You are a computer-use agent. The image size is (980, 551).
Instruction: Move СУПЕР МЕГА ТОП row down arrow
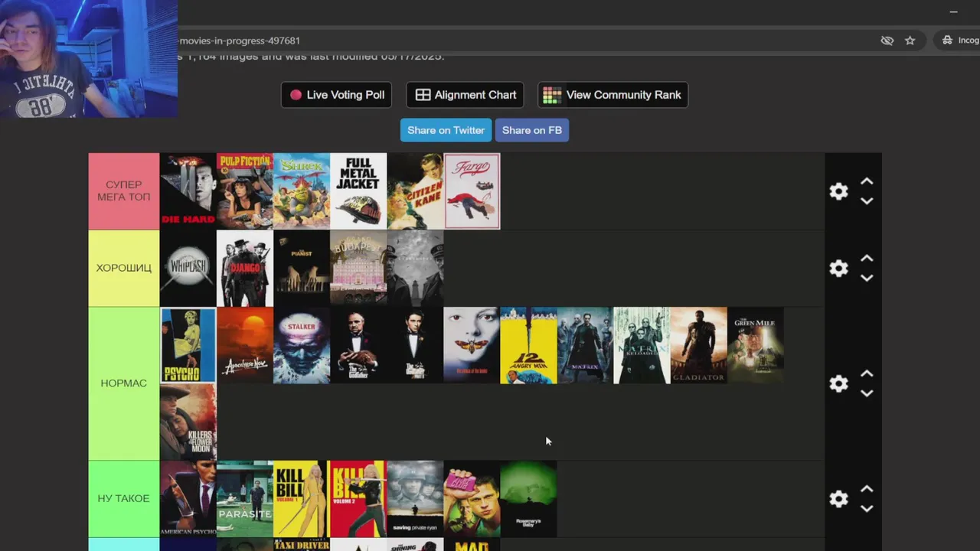867,201
